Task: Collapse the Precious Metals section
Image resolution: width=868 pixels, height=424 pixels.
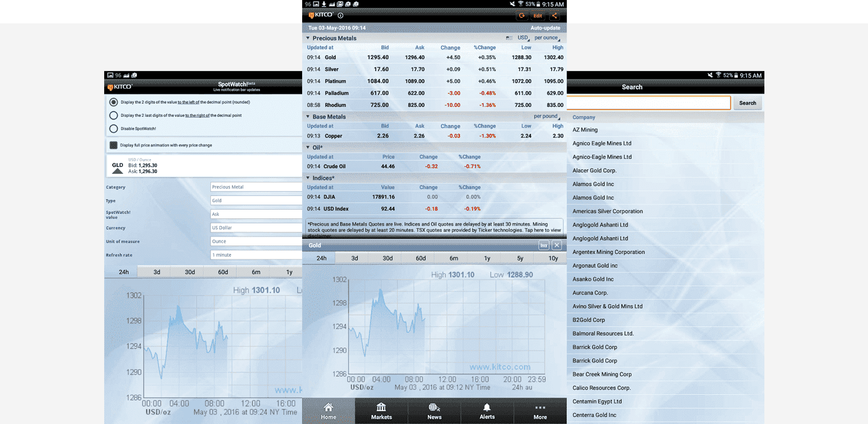Action: click(308, 38)
